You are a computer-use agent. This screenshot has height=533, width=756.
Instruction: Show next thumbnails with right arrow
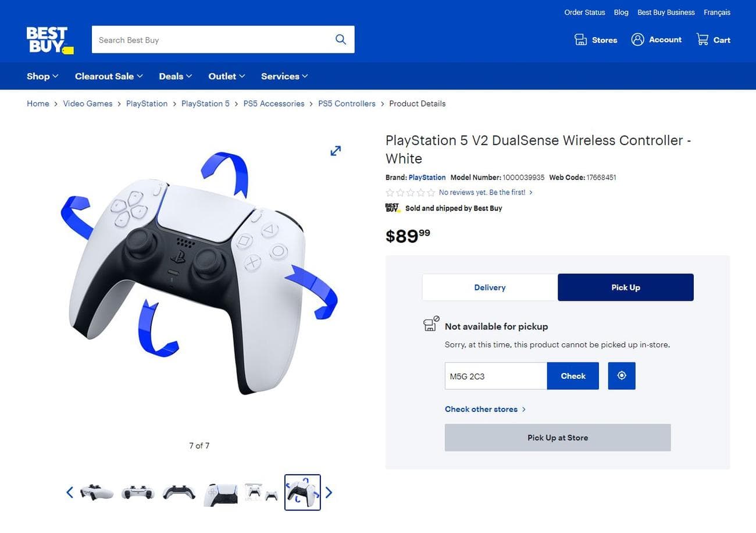(x=329, y=493)
